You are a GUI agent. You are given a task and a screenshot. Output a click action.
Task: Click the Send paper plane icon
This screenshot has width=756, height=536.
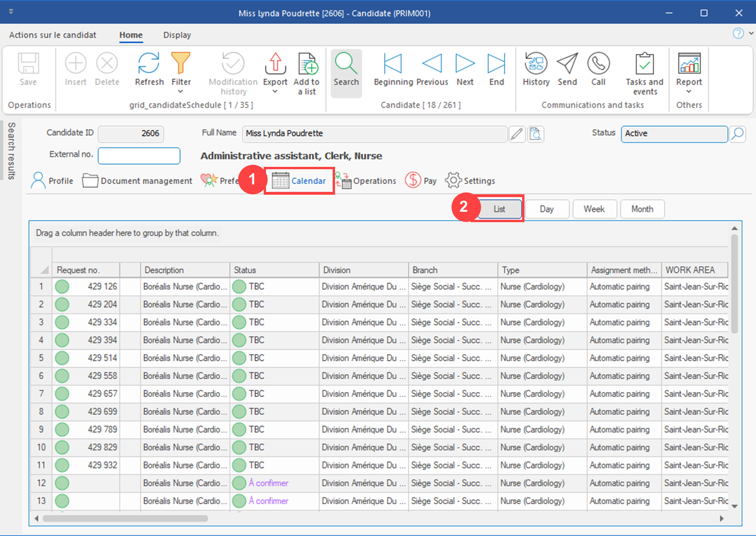567,64
